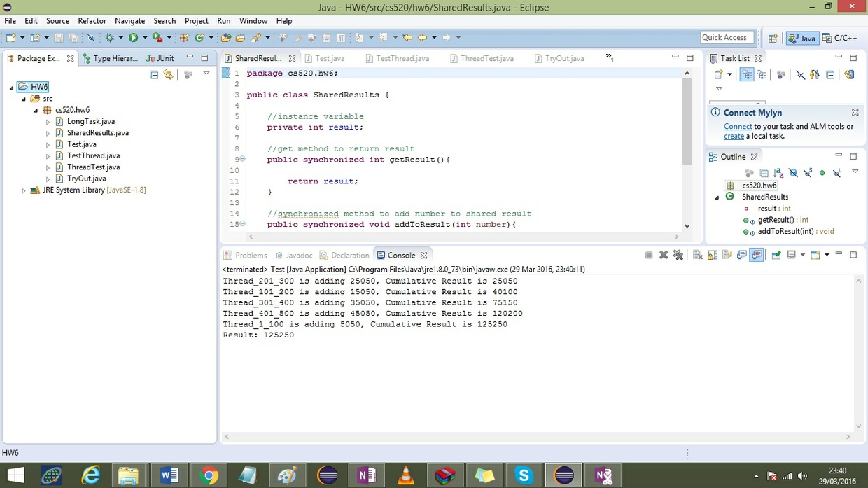Click the Connect link in Mylyn panel
The image size is (868, 488).
[x=738, y=127]
